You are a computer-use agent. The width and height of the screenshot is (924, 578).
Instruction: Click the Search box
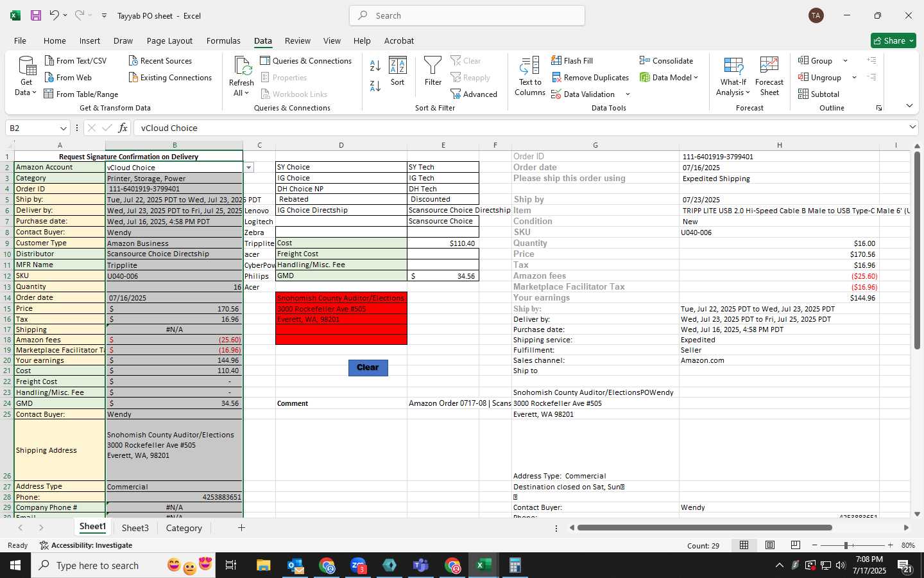point(467,15)
